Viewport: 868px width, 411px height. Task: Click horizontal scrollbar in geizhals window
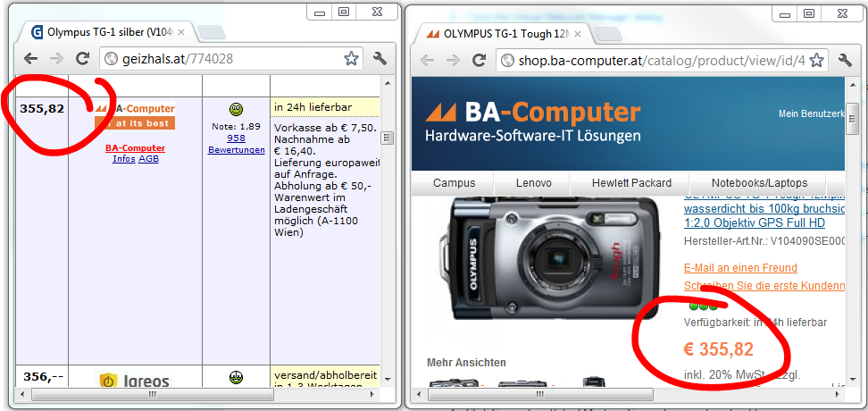coord(152,394)
